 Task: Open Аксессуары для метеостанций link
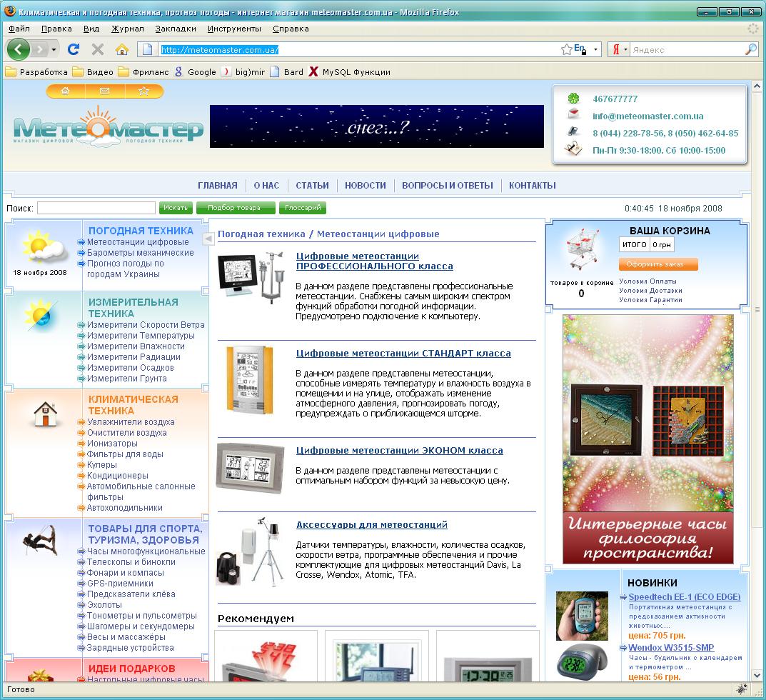coord(371,524)
